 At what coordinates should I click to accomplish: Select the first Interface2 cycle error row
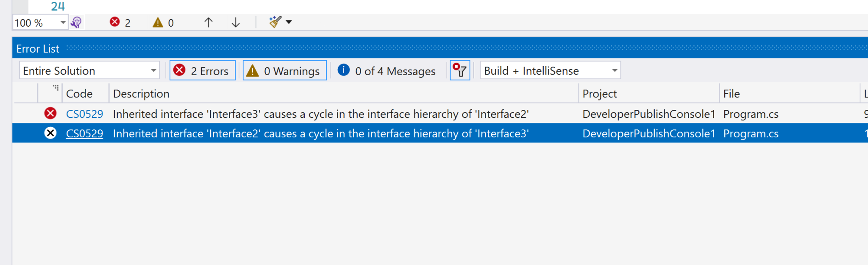pos(297,113)
